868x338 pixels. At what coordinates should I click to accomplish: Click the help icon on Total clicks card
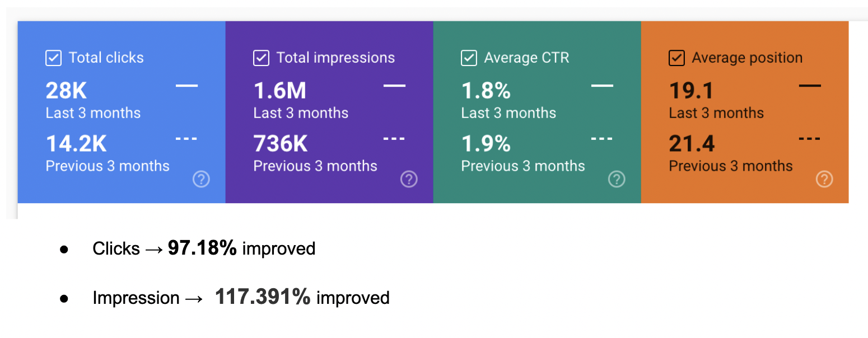click(201, 179)
